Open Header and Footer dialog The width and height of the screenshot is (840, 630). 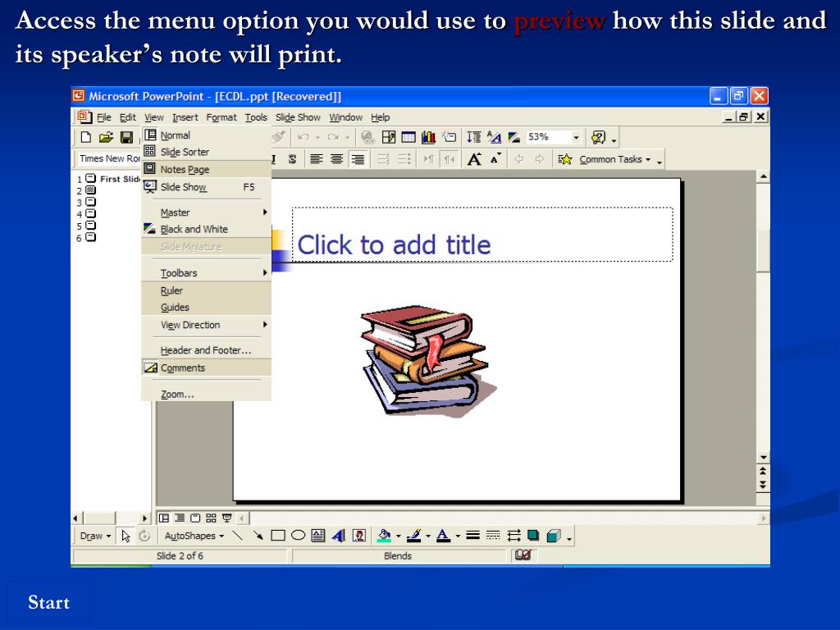click(x=206, y=350)
